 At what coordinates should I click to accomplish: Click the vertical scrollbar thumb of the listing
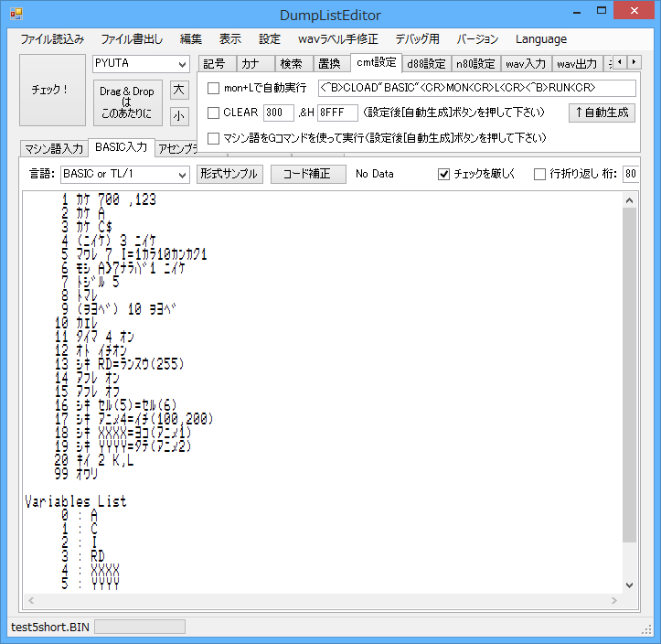coord(629,374)
